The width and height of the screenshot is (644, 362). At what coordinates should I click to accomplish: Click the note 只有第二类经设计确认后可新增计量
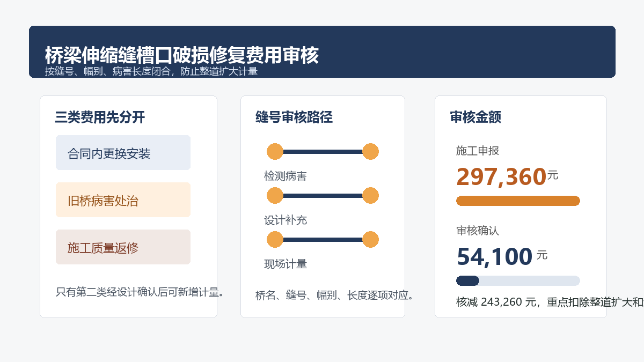140,292
